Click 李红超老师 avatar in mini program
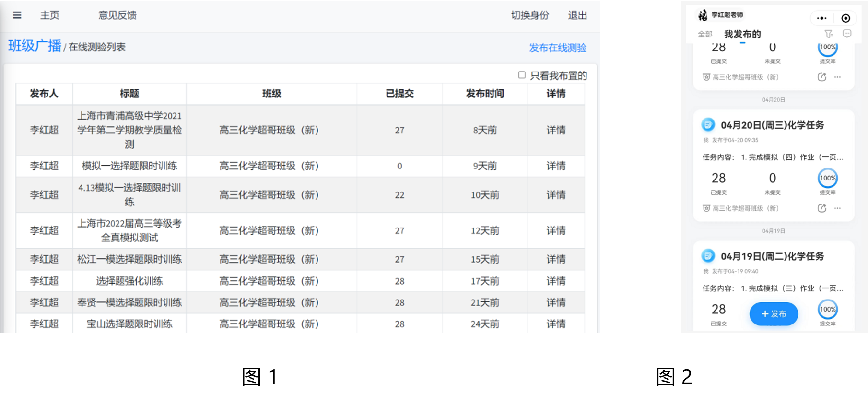868x396 pixels. pos(703,15)
